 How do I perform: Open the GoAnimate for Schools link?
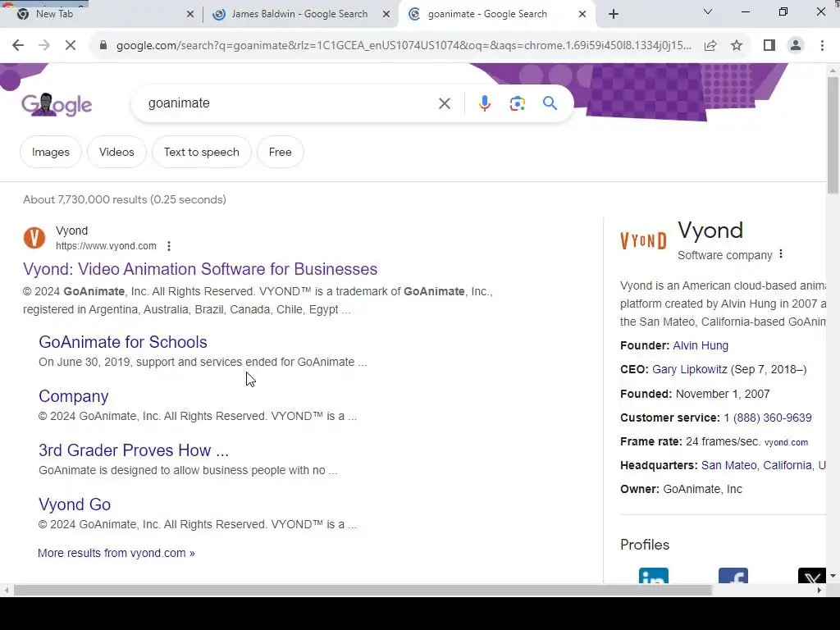pos(123,342)
